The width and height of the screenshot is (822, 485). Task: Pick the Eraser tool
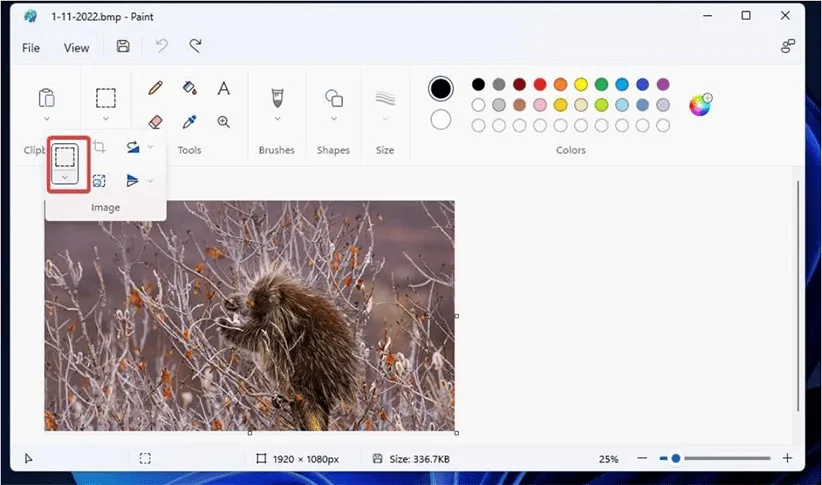pyautogui.click(x=155, y=121)
